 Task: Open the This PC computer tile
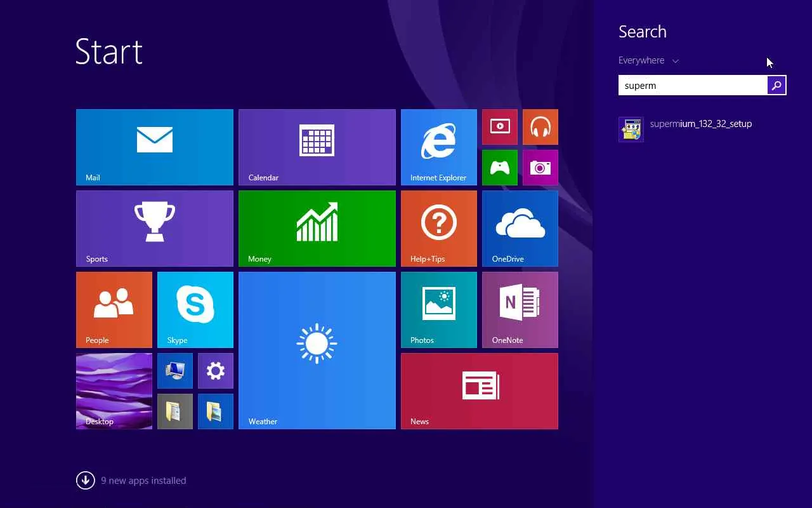pos(175,371)
